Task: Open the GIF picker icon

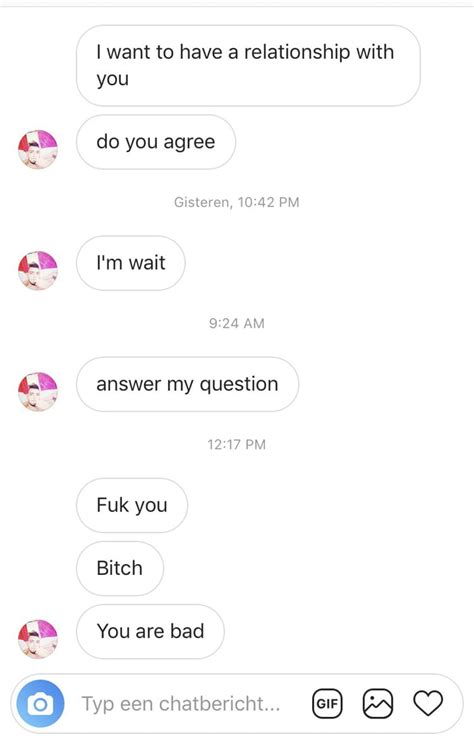Action: point(327,703)
